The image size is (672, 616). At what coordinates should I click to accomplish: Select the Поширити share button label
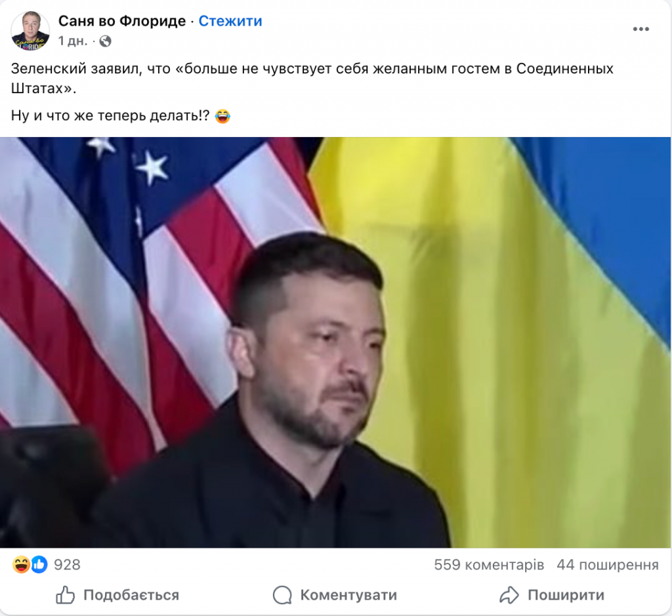566,595
